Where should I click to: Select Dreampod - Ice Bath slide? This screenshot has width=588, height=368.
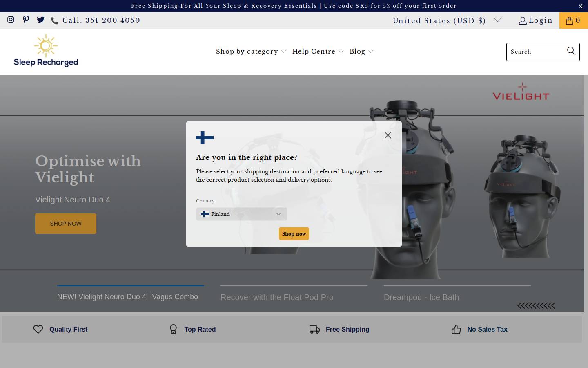click(x=457, y=294)
